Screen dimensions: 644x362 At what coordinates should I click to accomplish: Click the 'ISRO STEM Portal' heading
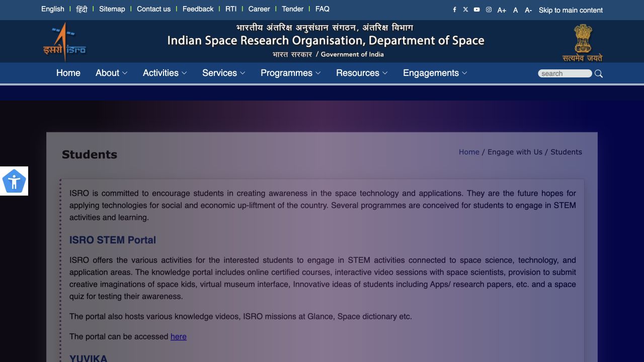coord(113,240)
